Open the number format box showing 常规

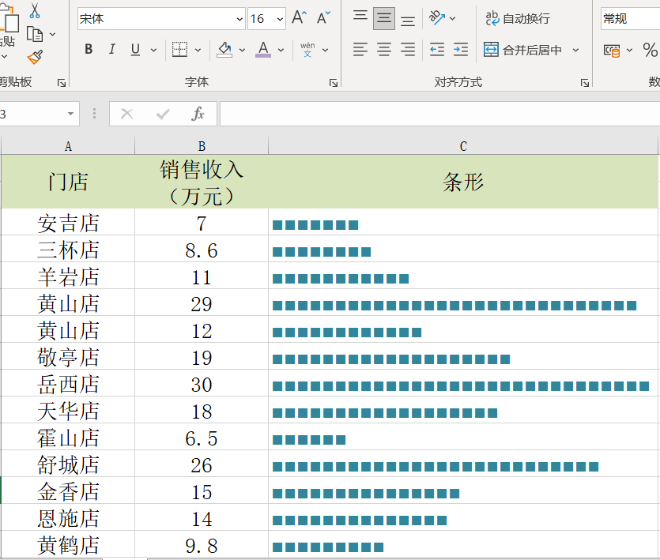[x=630, y=19]
